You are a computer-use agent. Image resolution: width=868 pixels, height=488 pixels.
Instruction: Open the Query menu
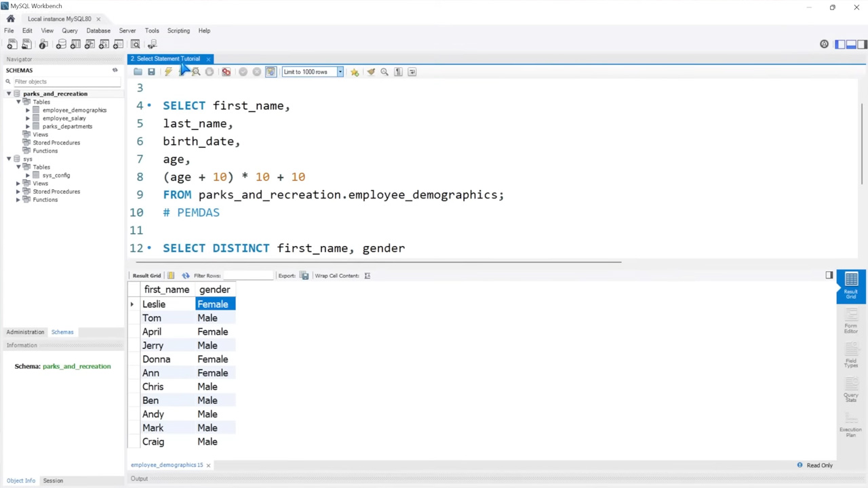coord(70,30)
